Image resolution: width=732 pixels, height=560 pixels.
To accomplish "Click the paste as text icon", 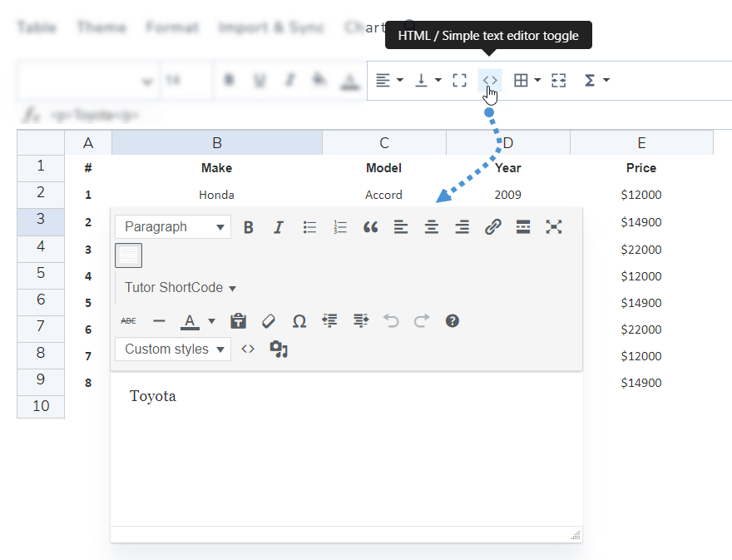I will [x=239, y=321].
